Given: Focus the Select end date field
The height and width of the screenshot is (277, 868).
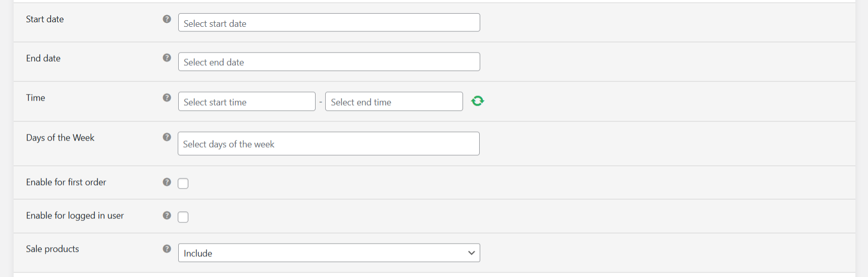Looking at the screenshot, I should point(329,62).
